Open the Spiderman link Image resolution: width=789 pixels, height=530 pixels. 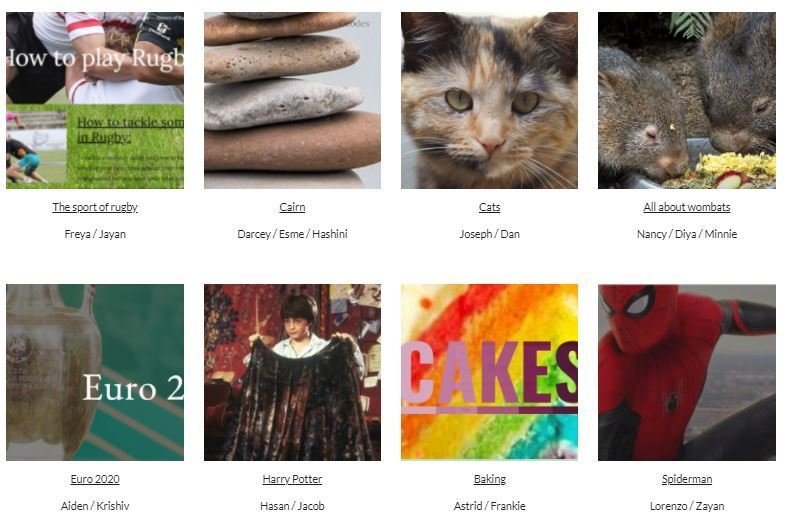tap(687, 479)
